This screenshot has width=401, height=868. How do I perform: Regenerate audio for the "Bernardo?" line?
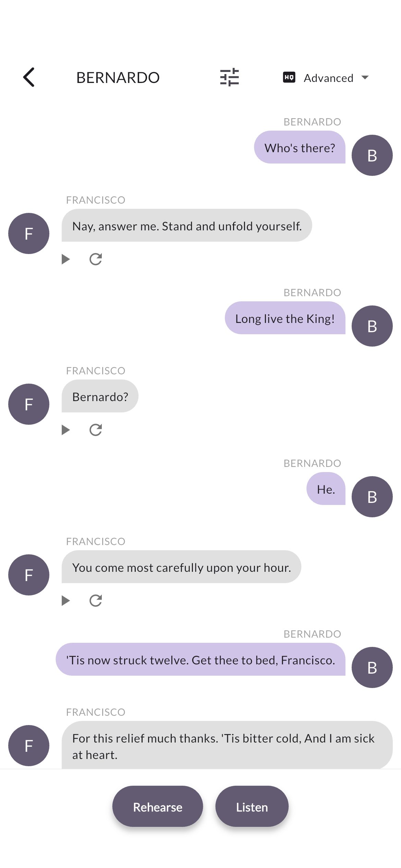pos(96,430)
